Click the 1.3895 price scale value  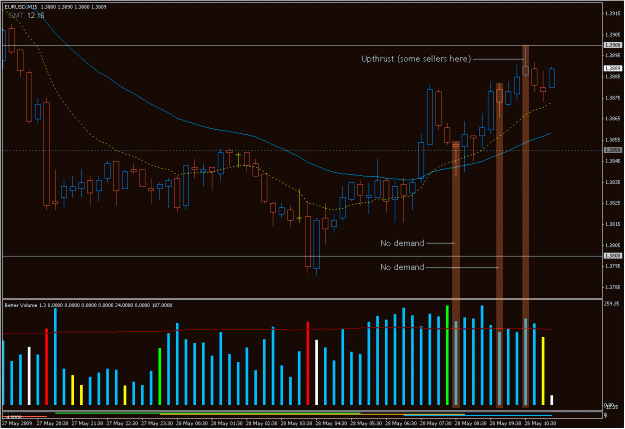click(x=612, y=55)
